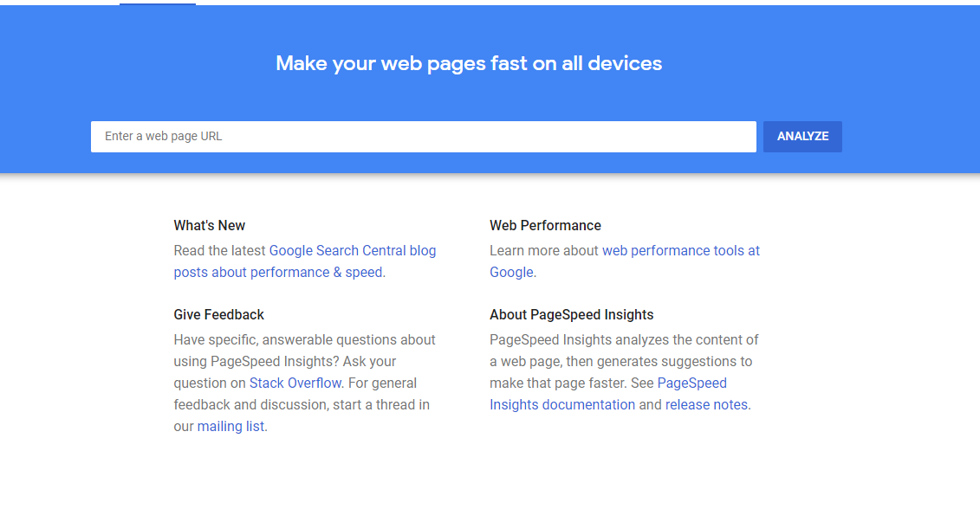Click "PageSpeed Insights analyzes the content" text
980x509 pixels.
pos(624,340)
